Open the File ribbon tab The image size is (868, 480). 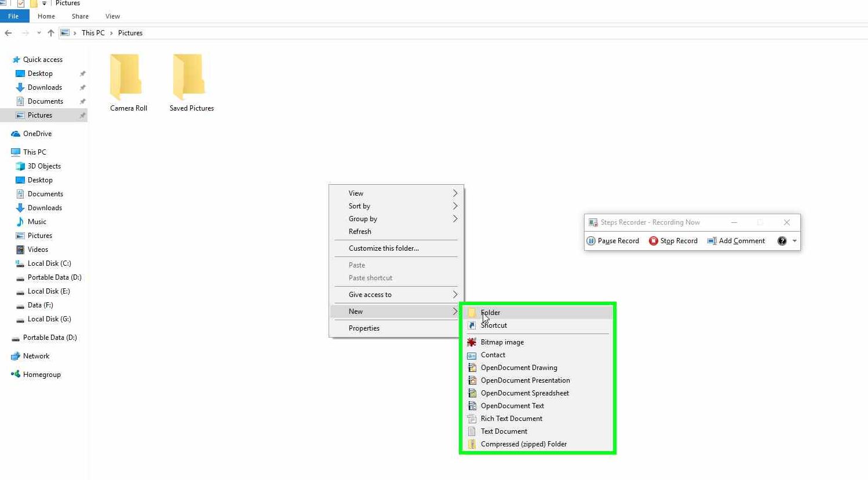coord(13,16)
